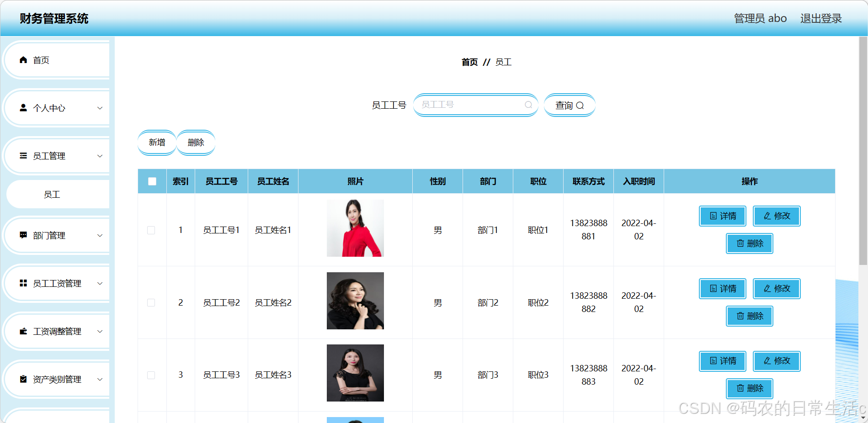Click the briefcase icon for 工资调整管理
This screenshot has width=868, height=423.
click(x=23, y=331)
